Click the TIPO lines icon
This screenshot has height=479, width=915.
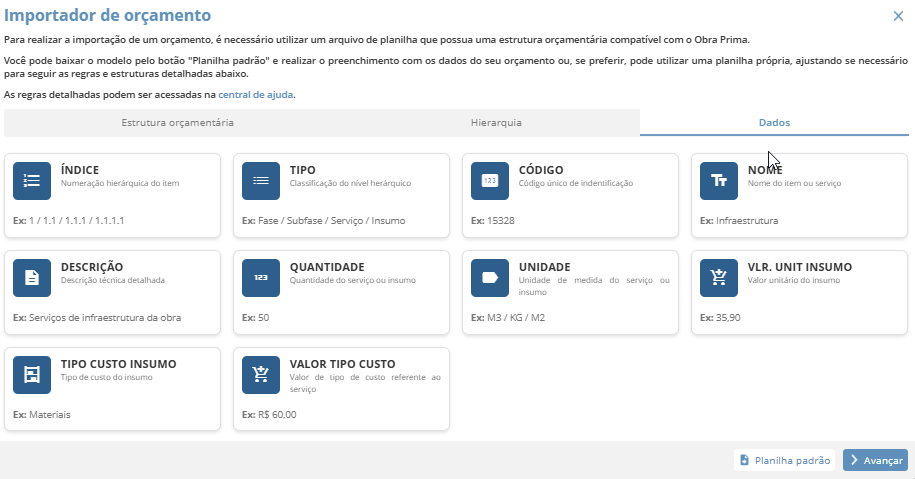click(261, 181)
